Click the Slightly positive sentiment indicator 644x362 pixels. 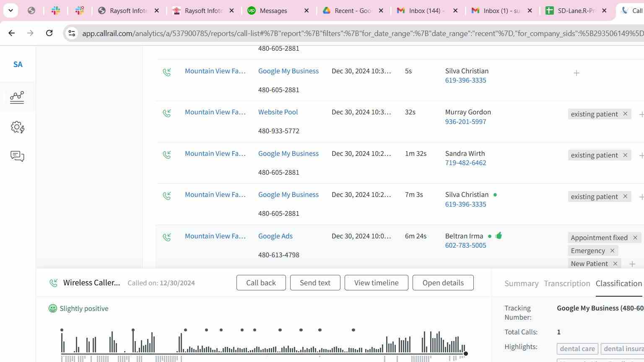(x=78, y=308)
